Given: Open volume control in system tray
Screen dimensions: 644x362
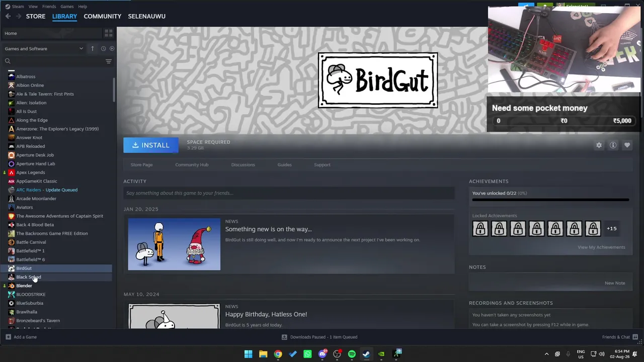Looking at the screenshot, I should (601, 354).
